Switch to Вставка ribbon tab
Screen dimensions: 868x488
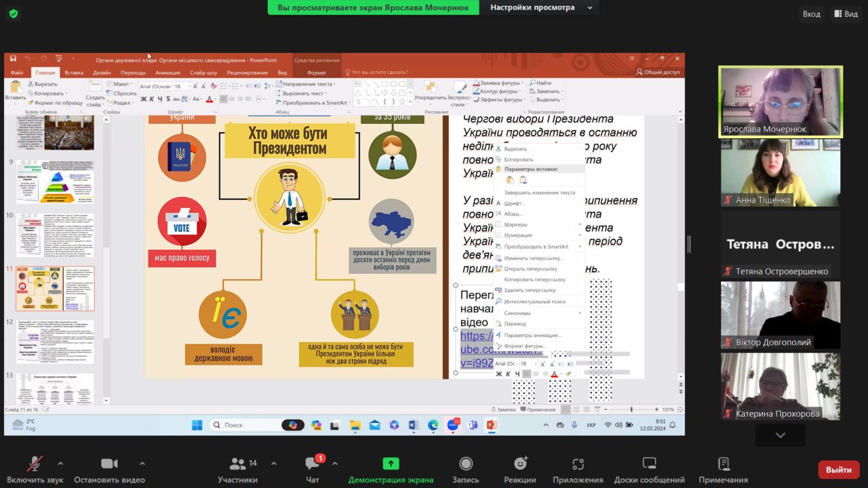pyautogui.click(x=74, y=73)
